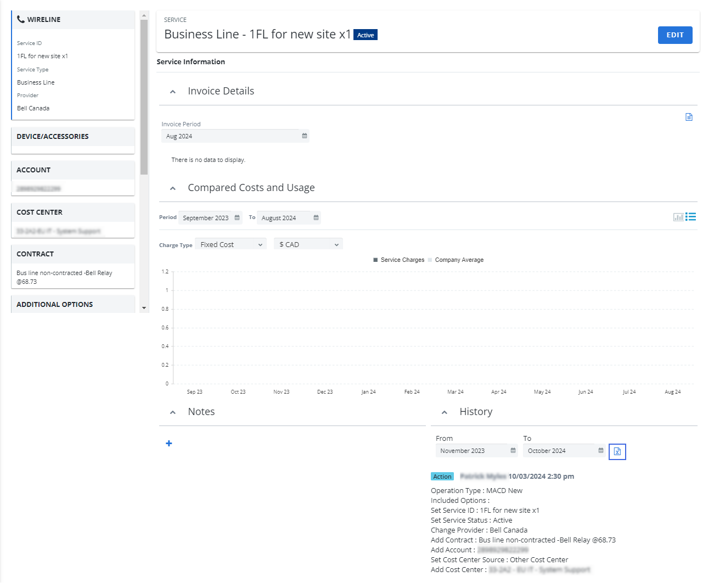Click the sidebar scroll down arrow
Screen dimensions: 714x588
(144, 308)
